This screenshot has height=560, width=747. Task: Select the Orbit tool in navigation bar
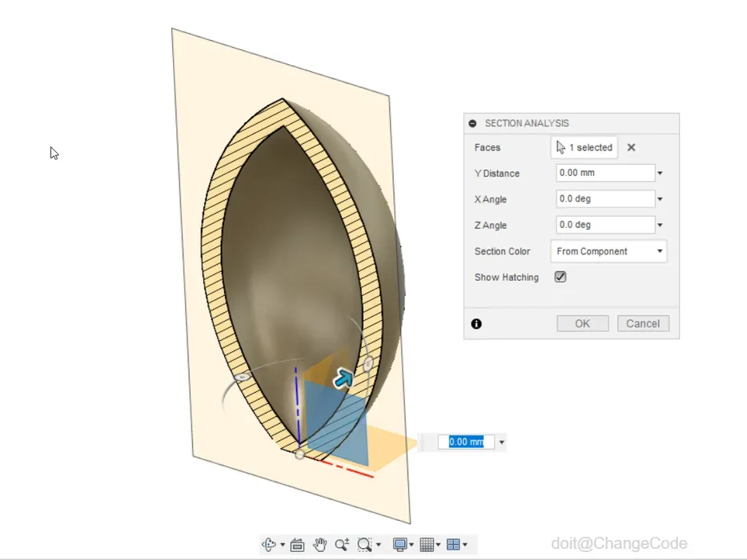[x=269, y=544]
